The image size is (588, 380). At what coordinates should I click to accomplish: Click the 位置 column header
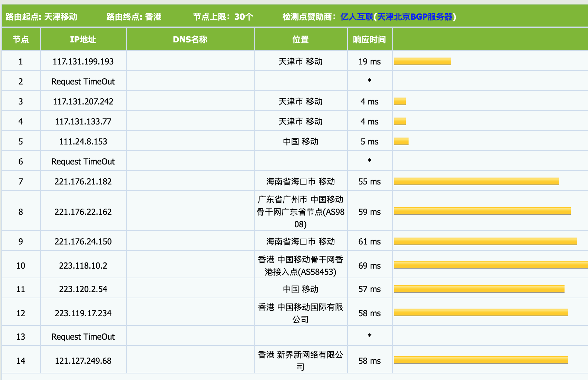(300, 39)
